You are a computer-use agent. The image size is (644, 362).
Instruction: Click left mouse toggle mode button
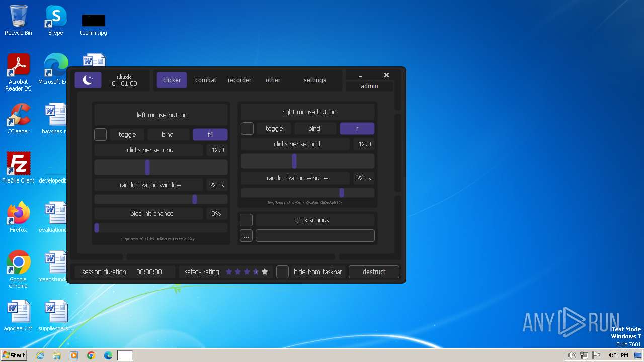pyautogui.click(x=127, y=134)
